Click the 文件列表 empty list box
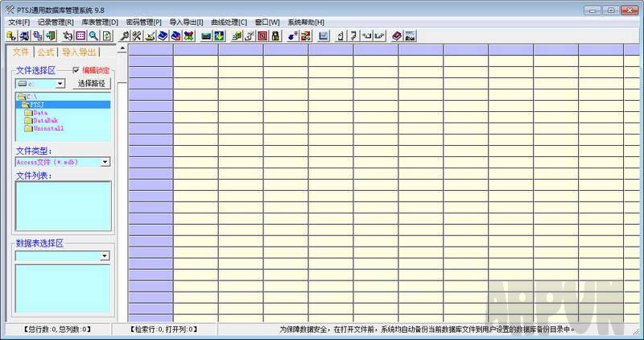This screenshot has height=340, width=644. [62, 205]
